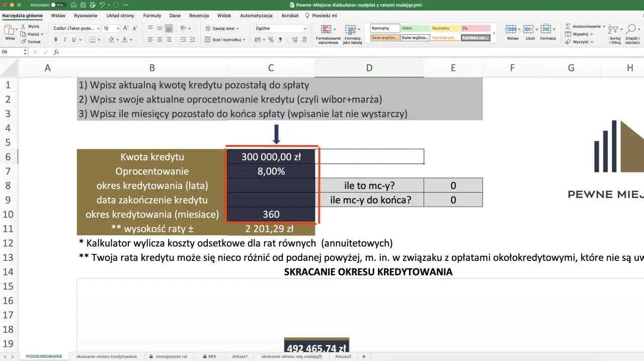Toggle underline formatting
Image resolution: width=644 pixels, height=361 pixels.
click(73, 39)
